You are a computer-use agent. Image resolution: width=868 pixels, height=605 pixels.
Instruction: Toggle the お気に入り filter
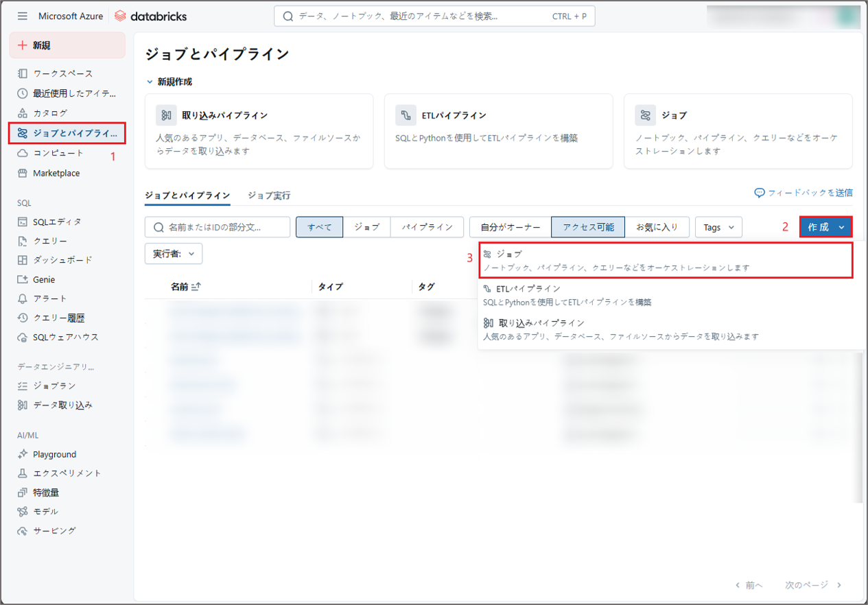pos(657,227)
